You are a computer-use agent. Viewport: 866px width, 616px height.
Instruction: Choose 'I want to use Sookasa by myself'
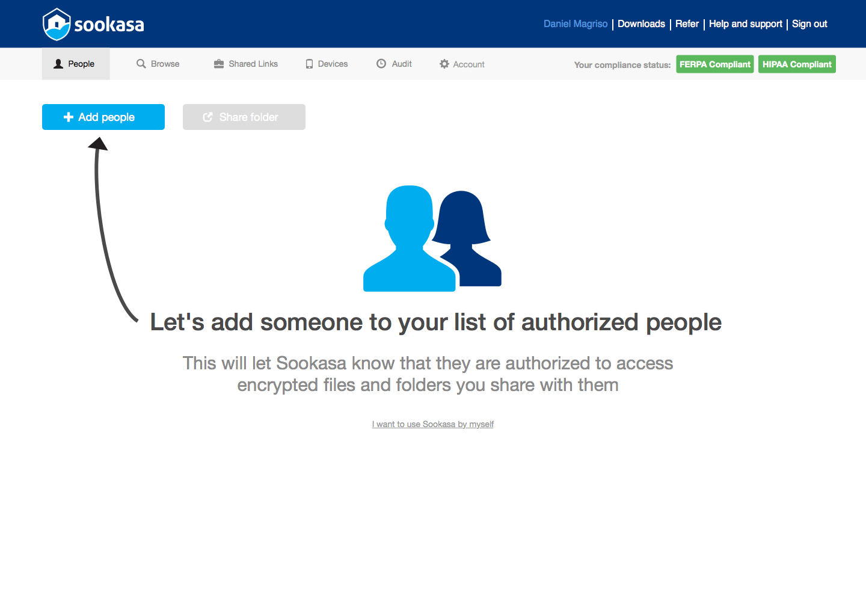click(432, 424)
